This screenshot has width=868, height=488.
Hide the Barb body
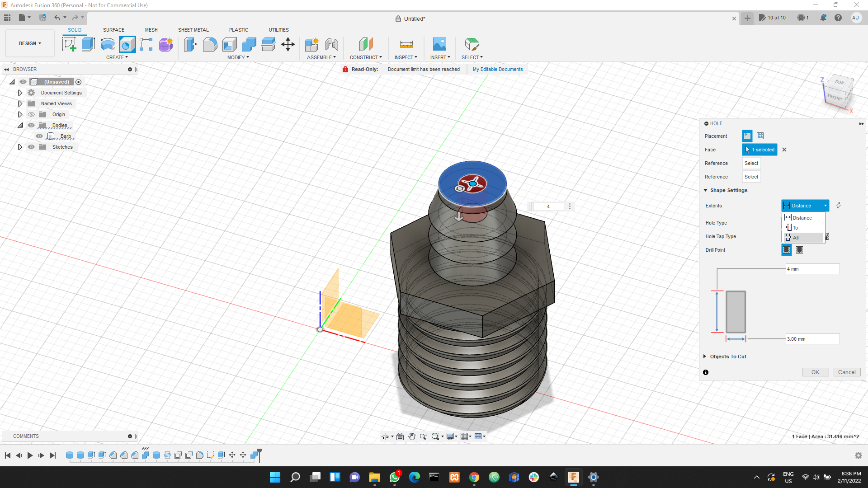click(39, 136)
